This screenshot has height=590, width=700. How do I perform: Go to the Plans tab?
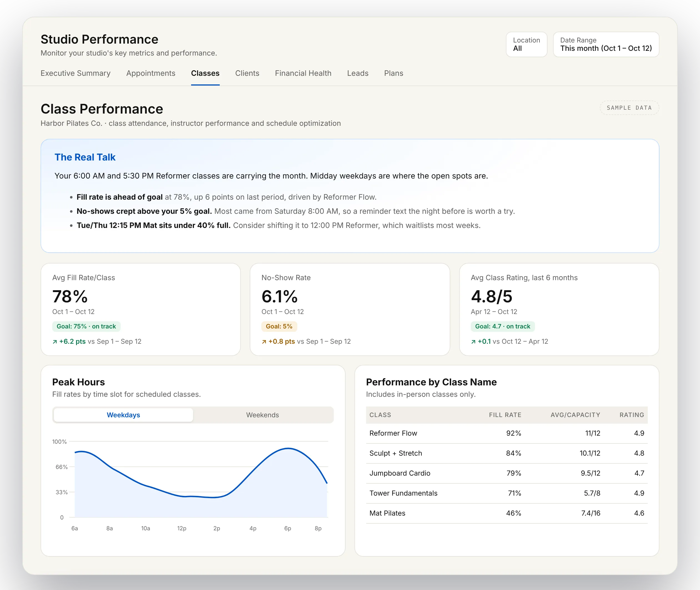click(394, 73)
